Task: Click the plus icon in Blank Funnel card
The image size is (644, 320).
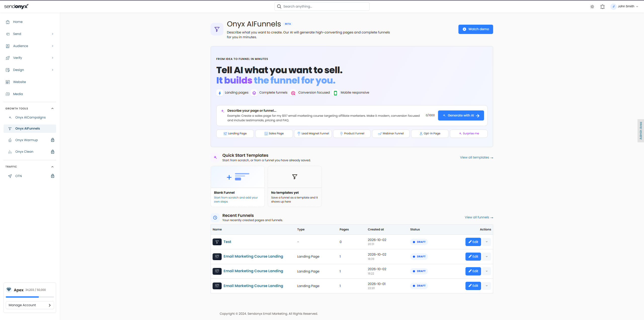Action: point(229,177)
